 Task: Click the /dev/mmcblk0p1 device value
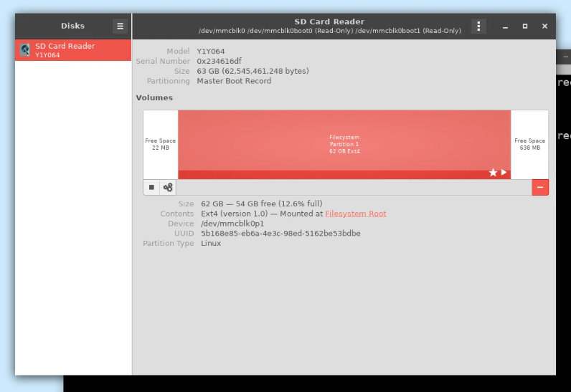[232, 224]
